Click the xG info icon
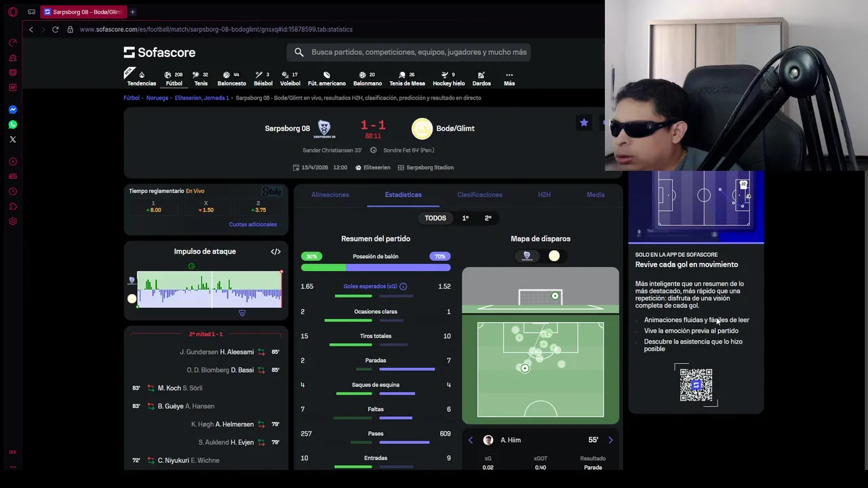 tap(403, 287)
